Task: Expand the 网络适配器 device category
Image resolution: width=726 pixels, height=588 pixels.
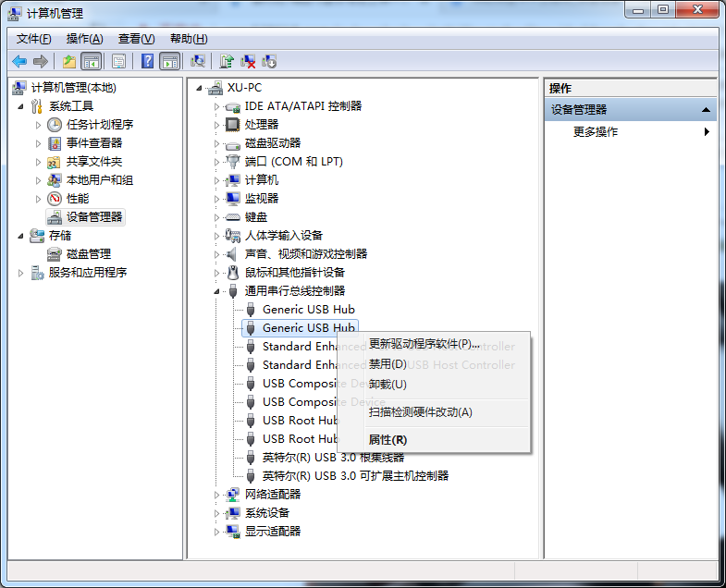Action: click(x=217, y=495)
